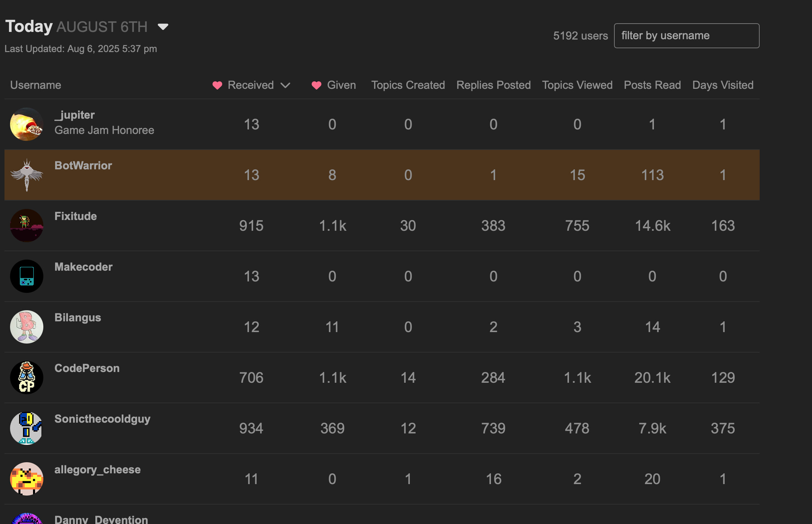Screen dimensions: 812x524
Task: Open the Fixitude username link
Action: [x=76, y=216]
